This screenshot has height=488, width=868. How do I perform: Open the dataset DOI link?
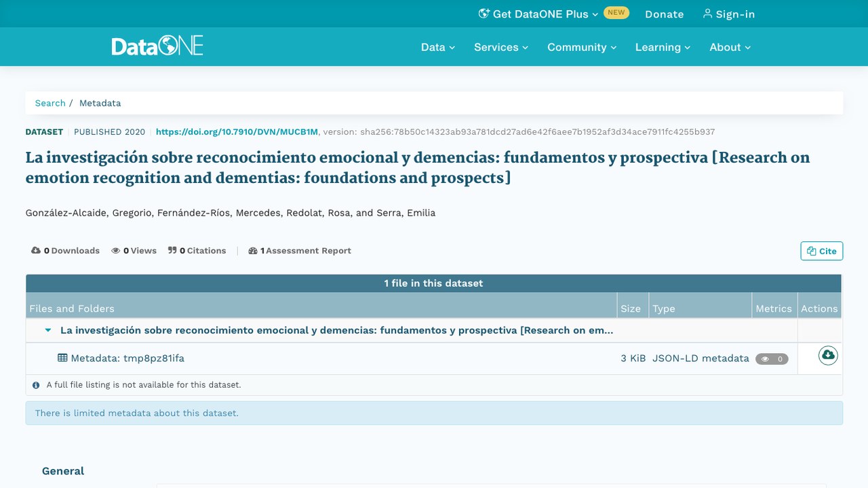click(x=237, y=131)
